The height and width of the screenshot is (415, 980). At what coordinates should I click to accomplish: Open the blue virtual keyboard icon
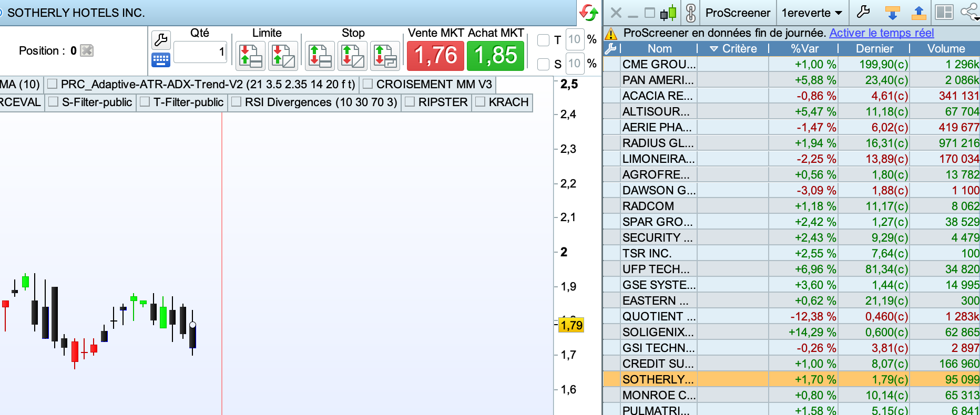pyautogui.click(x=161, y=59)
